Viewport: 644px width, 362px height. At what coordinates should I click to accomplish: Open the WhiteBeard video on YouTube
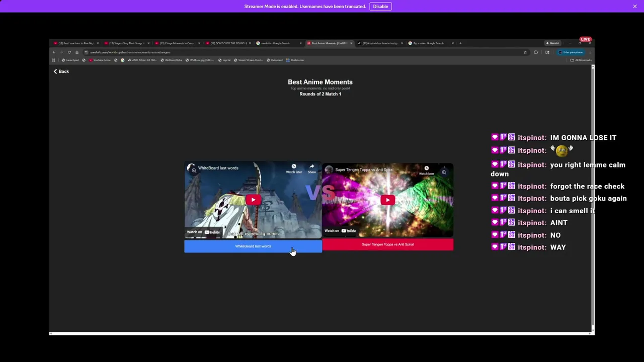[203, 232]
